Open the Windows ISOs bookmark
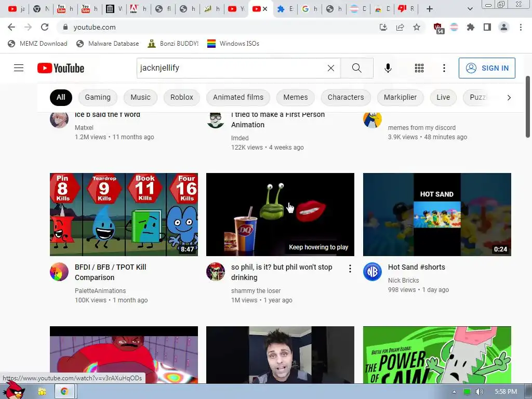 click(233, 44)
